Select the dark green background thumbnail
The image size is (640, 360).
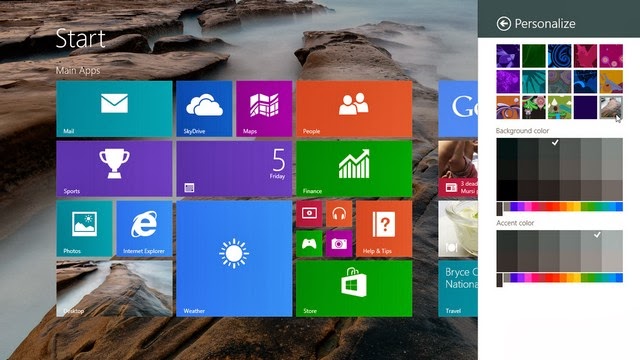534,56
